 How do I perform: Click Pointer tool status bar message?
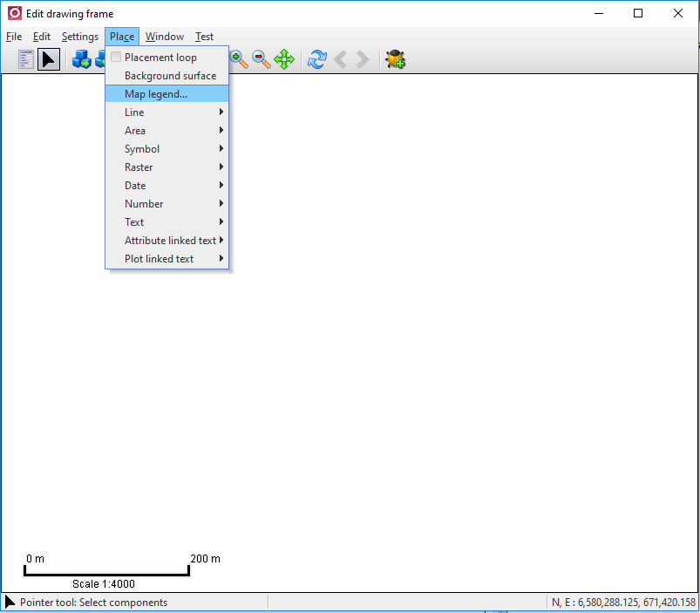coord(94,603)
